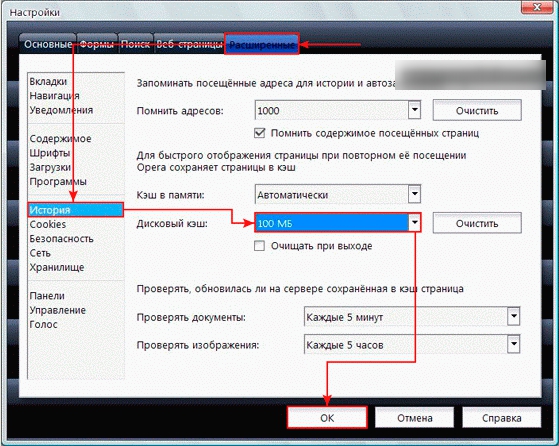The height and width of the screenshot is (446, 559).
Task: Expand the Помнить адресов dropdown arrow
Action: (414, 110)
